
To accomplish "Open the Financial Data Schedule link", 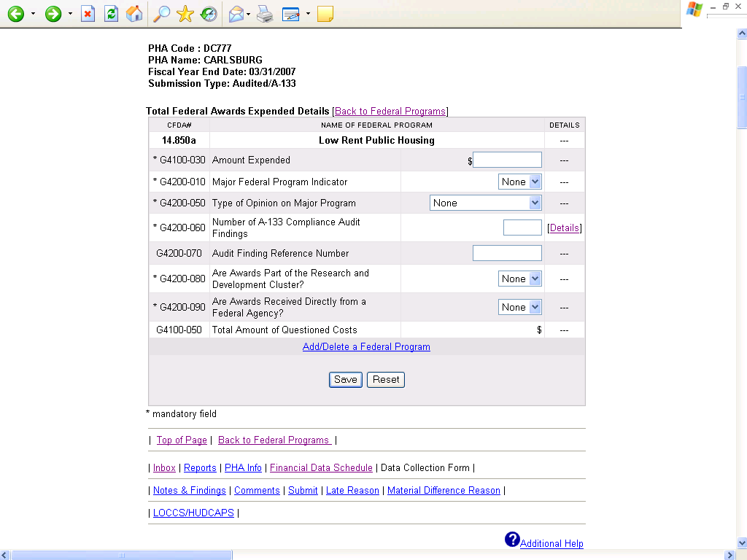I will point(321,467).
